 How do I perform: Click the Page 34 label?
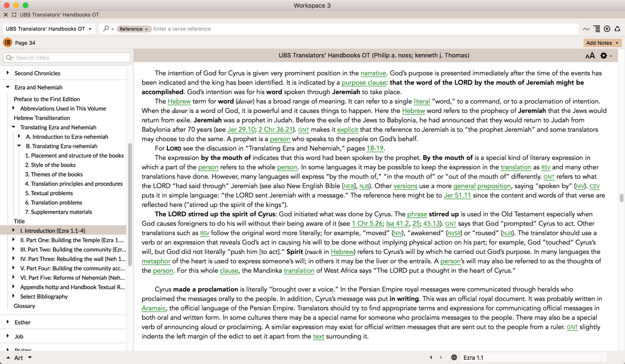25,43
